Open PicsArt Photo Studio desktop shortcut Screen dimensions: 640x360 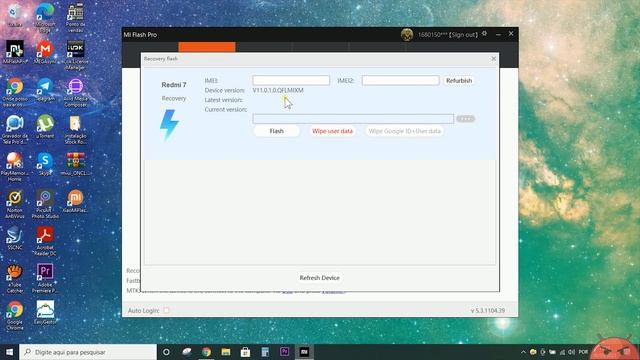click(45, 204)
